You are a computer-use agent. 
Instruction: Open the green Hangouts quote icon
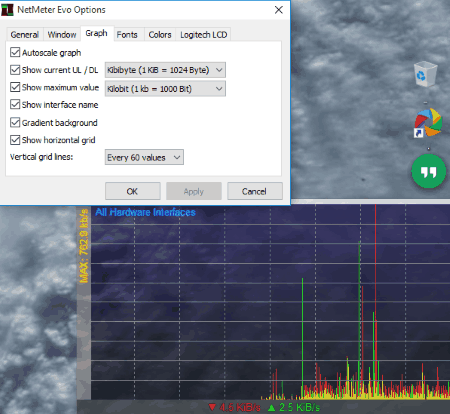point(429,171)
